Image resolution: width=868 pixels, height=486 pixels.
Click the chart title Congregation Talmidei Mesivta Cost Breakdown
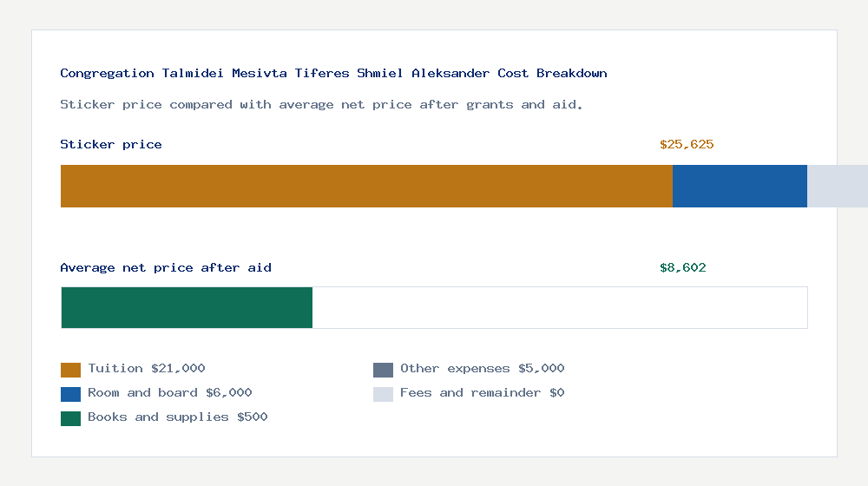point(333,73)
